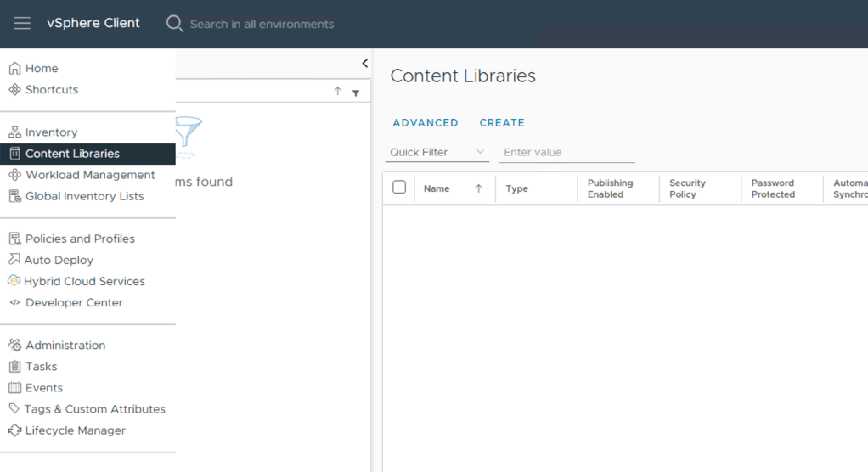Select Global Inventory Lists

[x=84, y=196]
